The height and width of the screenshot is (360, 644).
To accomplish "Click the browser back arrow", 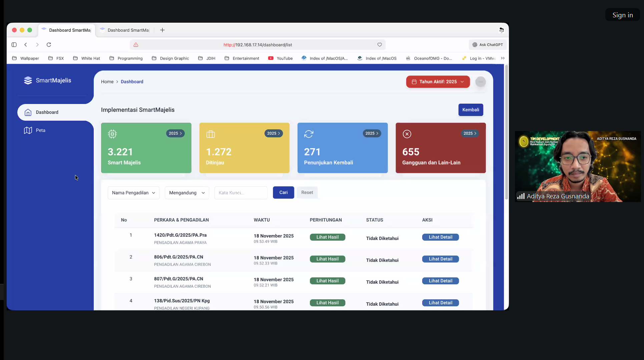I will coord(26,45).
